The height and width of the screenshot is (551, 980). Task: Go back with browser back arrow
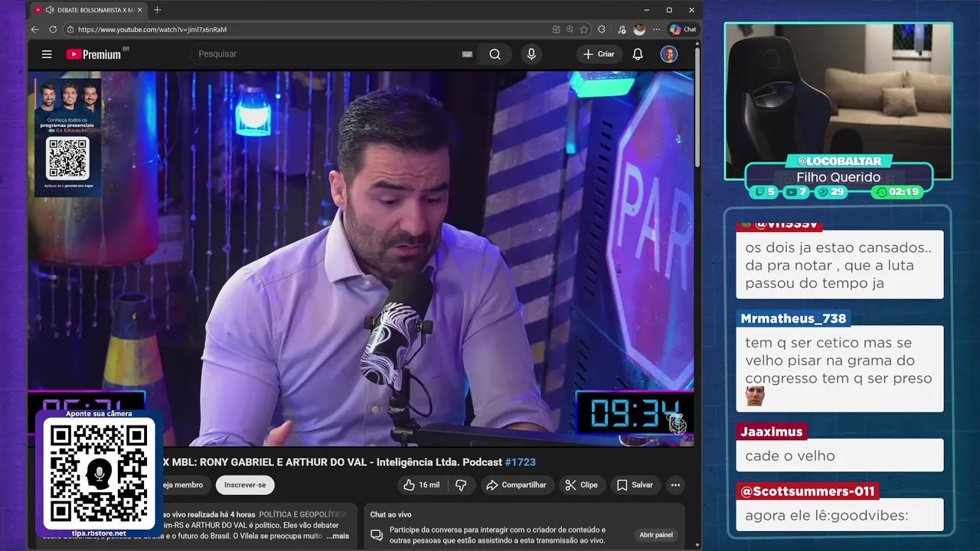pyautogui.click(x=35, y=29)
